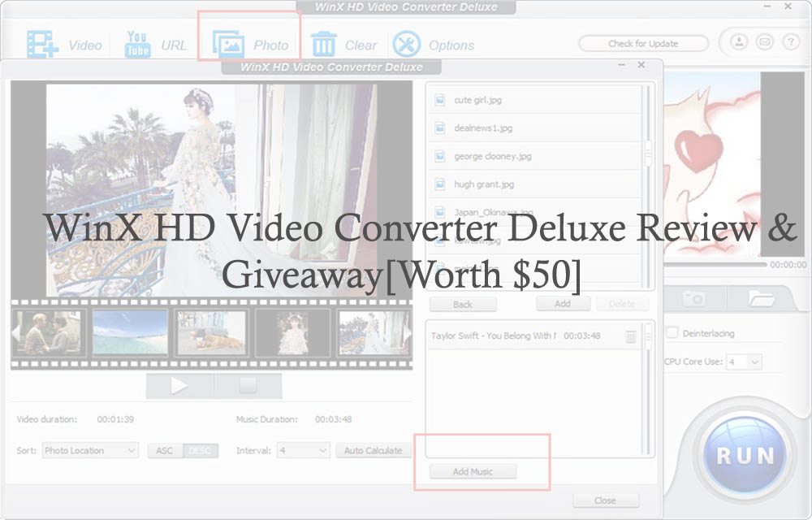Play the slideshow preview
This screenshot has height=520, width=812.
click(179, 386)
